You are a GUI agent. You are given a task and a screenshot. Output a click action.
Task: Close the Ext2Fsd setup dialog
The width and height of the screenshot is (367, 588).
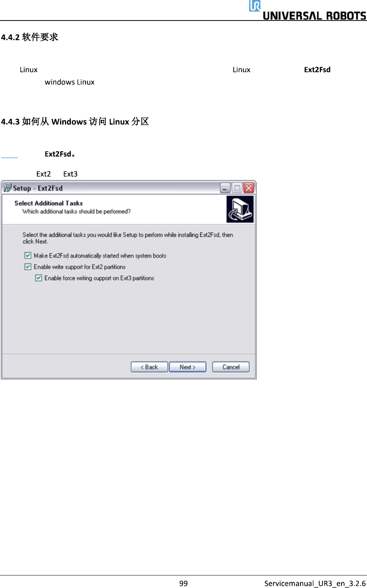pyautogui.click(x=249, y=188)
